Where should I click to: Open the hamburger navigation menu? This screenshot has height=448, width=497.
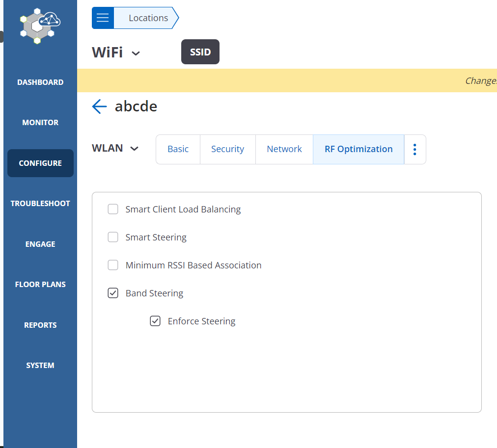(102, 18)
